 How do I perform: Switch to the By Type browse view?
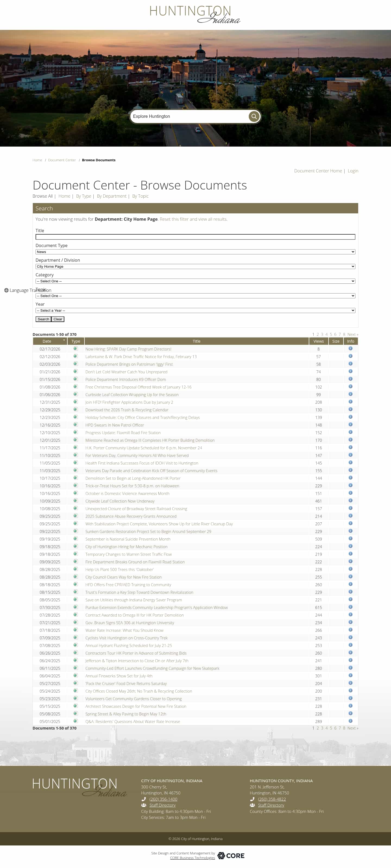point(84,196)
